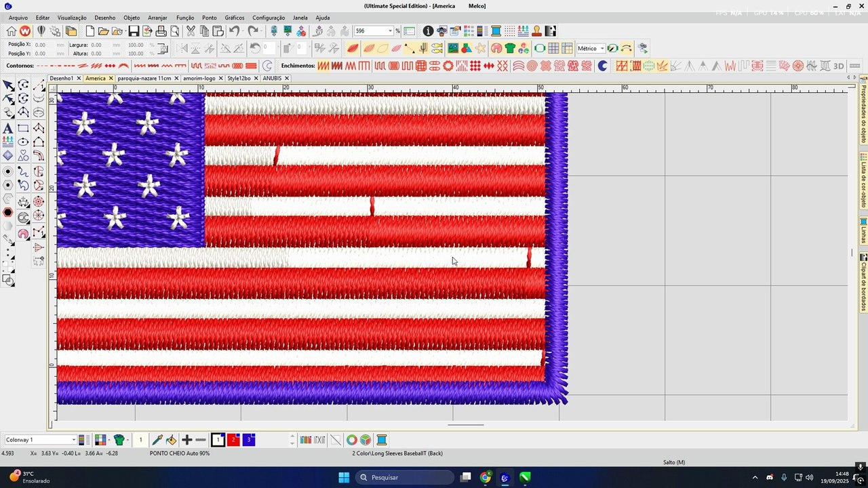Toggle the concentric circles fill stitch type
The height and width of the screenshot is (488, 868).
click(x=532, y=66)
